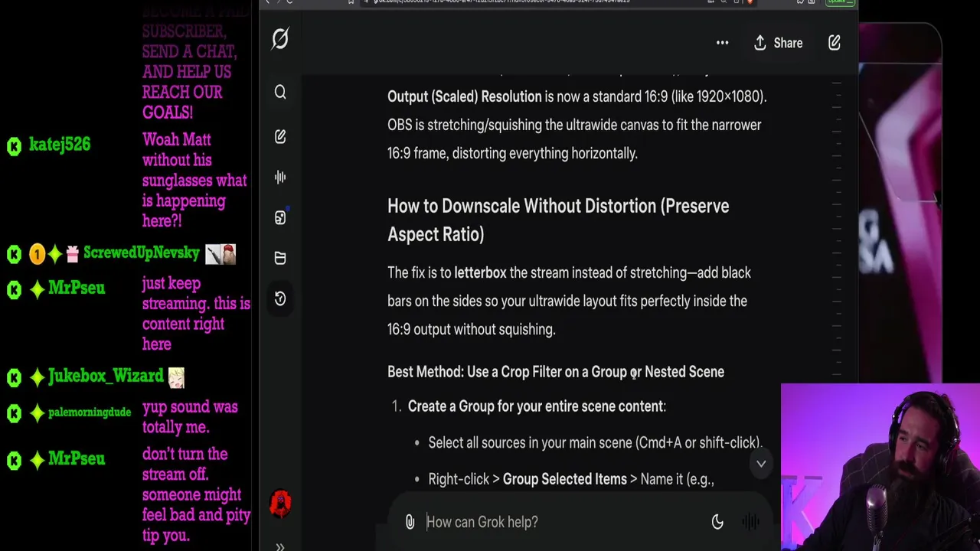Click the heading "How to Downscale Without Distortion"
Screen dimensions: 980x551
558,220
